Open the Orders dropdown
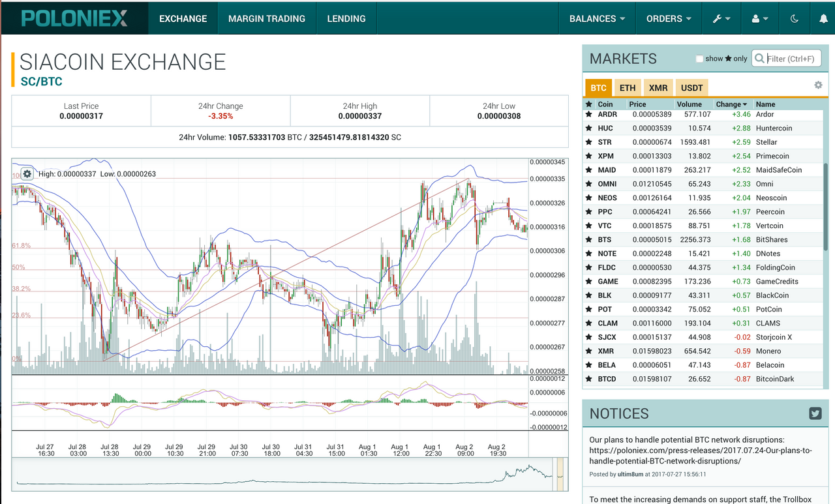The width and height of the screenshot is (835, 504). (x=669, y=19)
